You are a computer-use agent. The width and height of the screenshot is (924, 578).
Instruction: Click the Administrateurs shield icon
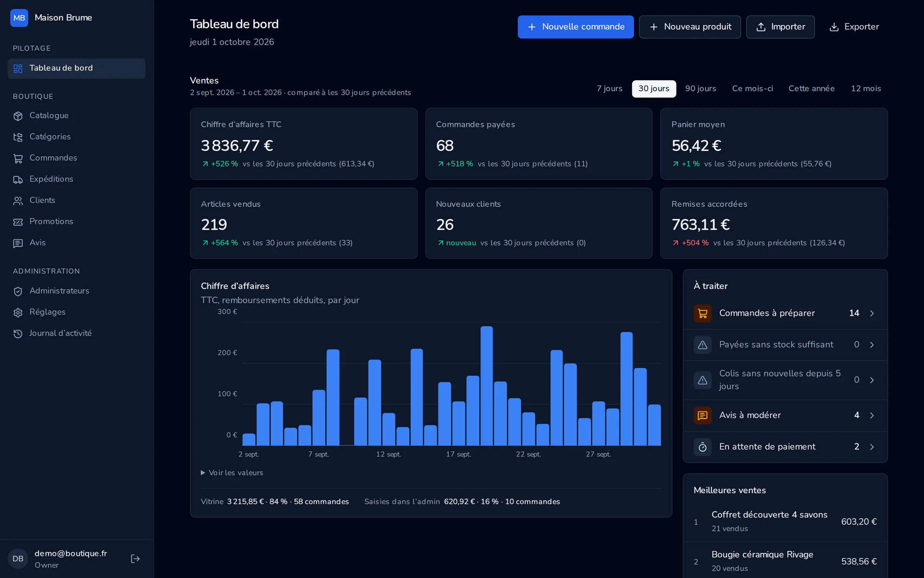18,291
